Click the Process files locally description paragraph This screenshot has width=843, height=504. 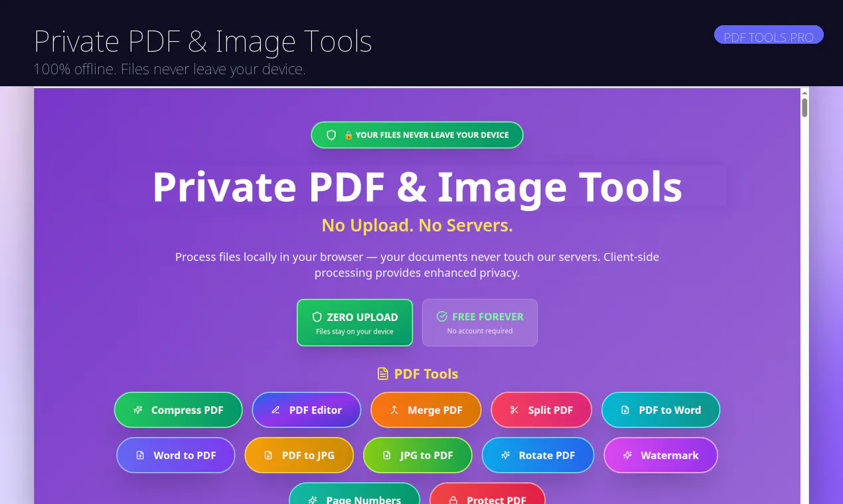coord(417,265)
